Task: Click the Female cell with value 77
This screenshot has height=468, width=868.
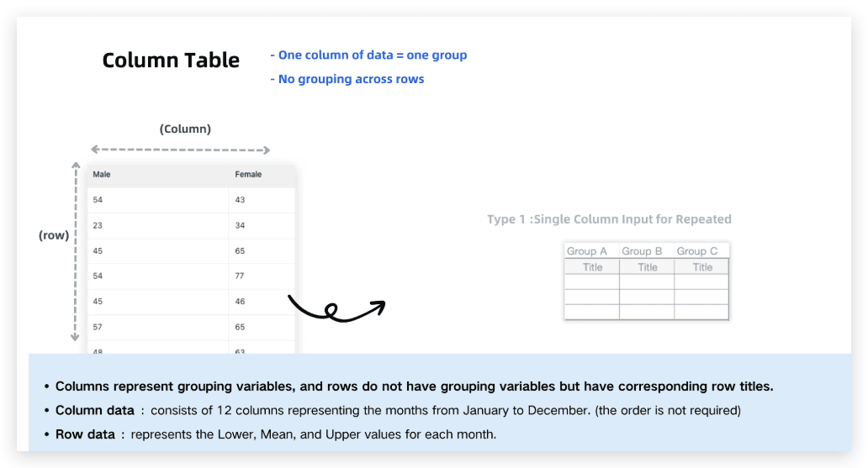Action: 262,276
